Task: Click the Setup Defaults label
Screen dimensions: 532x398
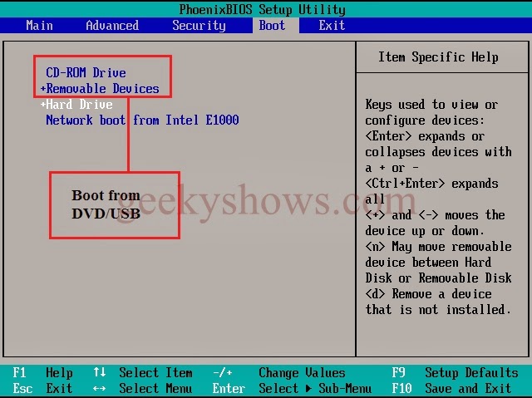Action: [471, 373]
